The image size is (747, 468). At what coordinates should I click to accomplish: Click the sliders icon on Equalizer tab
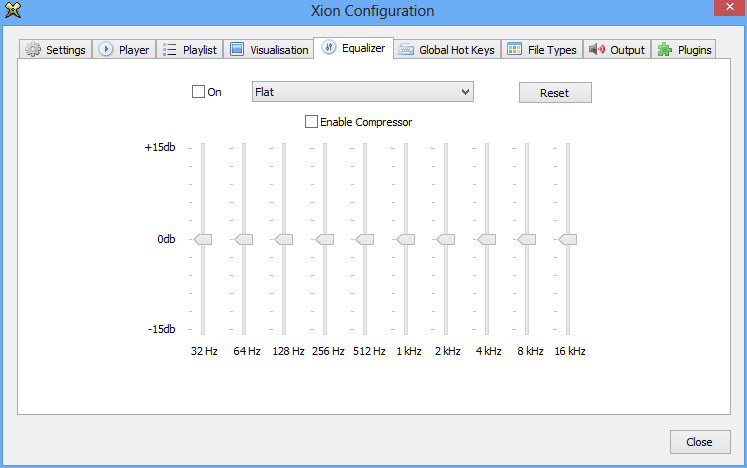329,47
